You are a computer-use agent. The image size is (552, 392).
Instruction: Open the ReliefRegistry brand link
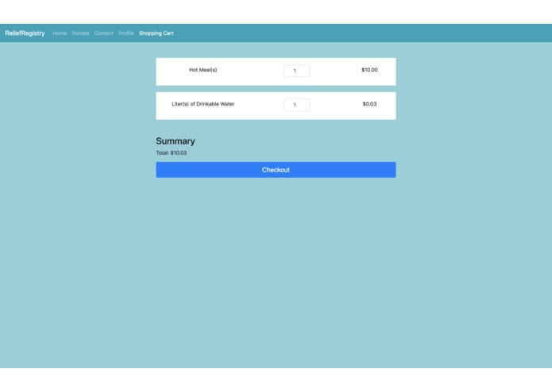25,33
